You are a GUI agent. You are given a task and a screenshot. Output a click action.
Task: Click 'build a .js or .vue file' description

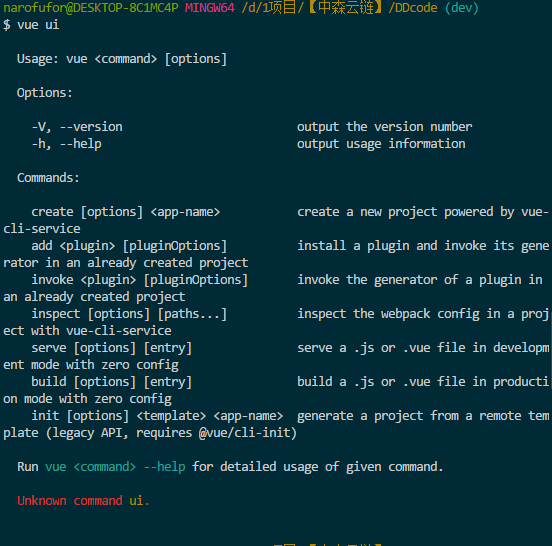pyautogui.click(x=381, y=382)
